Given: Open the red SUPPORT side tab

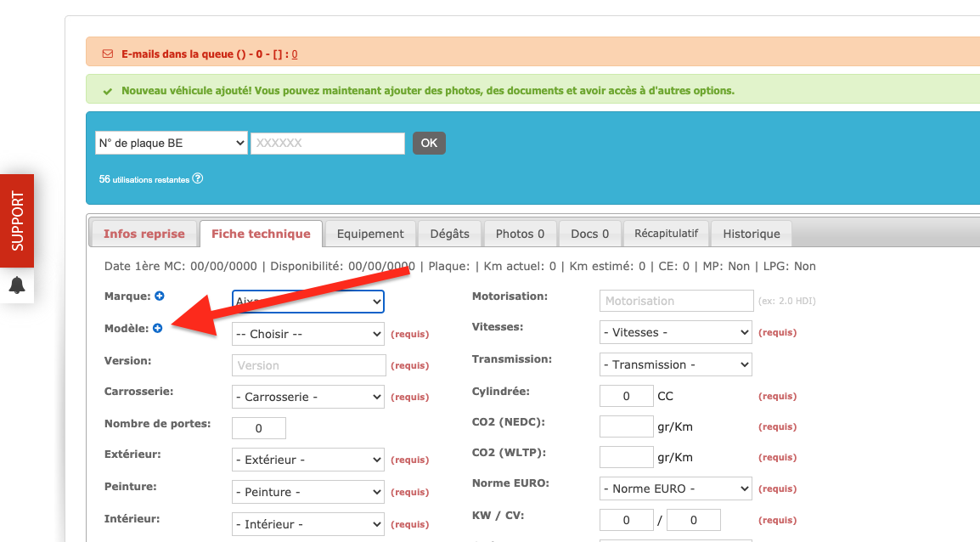Looking at the screenshot, I should click(x=17, y=221).
